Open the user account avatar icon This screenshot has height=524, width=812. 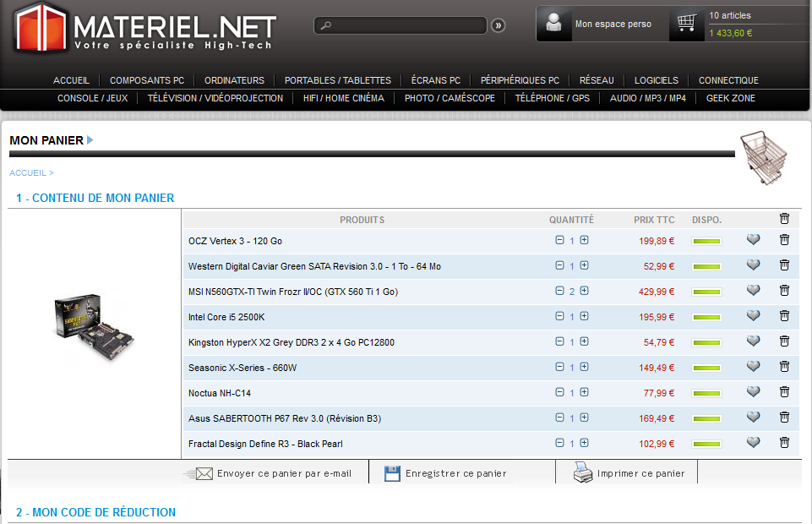click(x=554, y=24)
